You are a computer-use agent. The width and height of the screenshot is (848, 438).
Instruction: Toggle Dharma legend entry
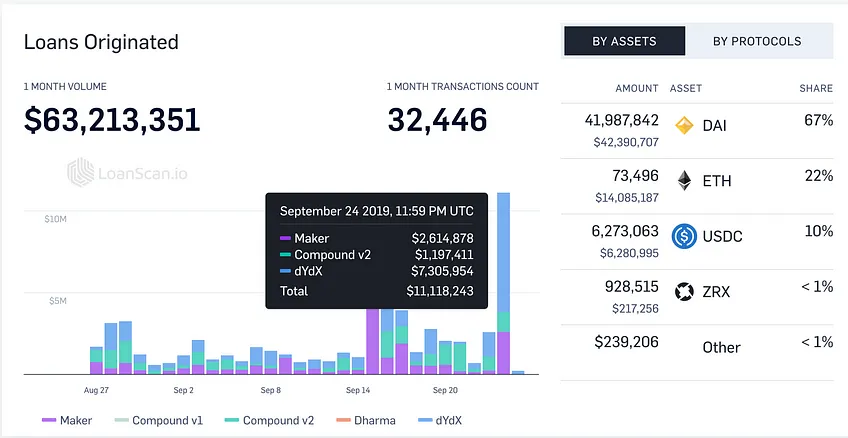click(x=366, y=420)
